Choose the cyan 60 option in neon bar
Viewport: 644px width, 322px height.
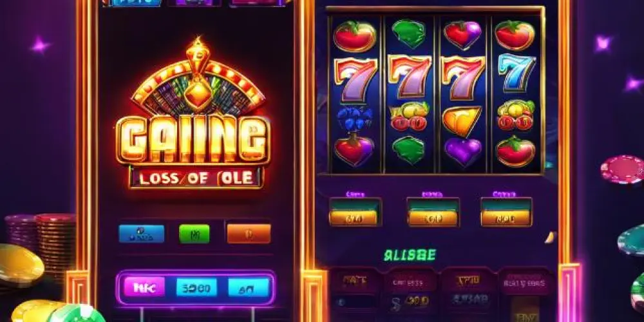[x=249, y=287]
